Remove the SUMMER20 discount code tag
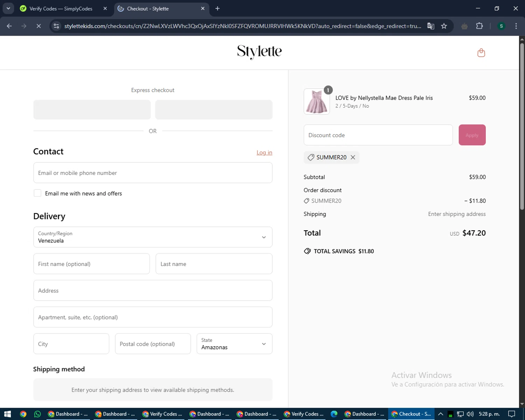Viewport: 525px width, 420px height. click(x=353, y=157)
